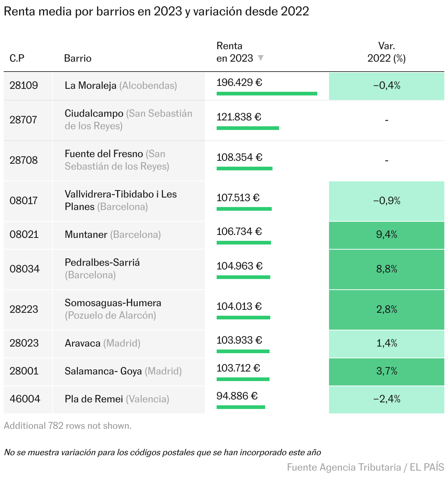This screenshot has width=448, height=478.
Task: Select the dark green 9,4% variation cell
Action: point(386,235)
